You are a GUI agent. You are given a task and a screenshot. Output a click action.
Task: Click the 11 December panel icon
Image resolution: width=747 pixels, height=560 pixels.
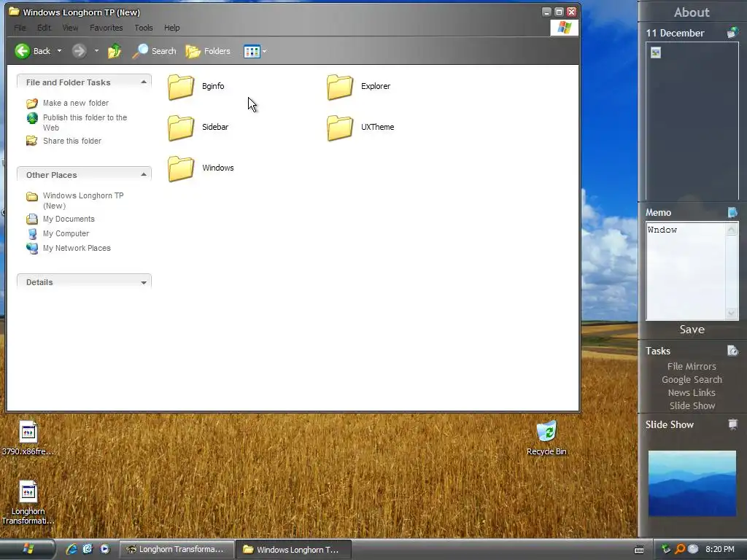732,33
